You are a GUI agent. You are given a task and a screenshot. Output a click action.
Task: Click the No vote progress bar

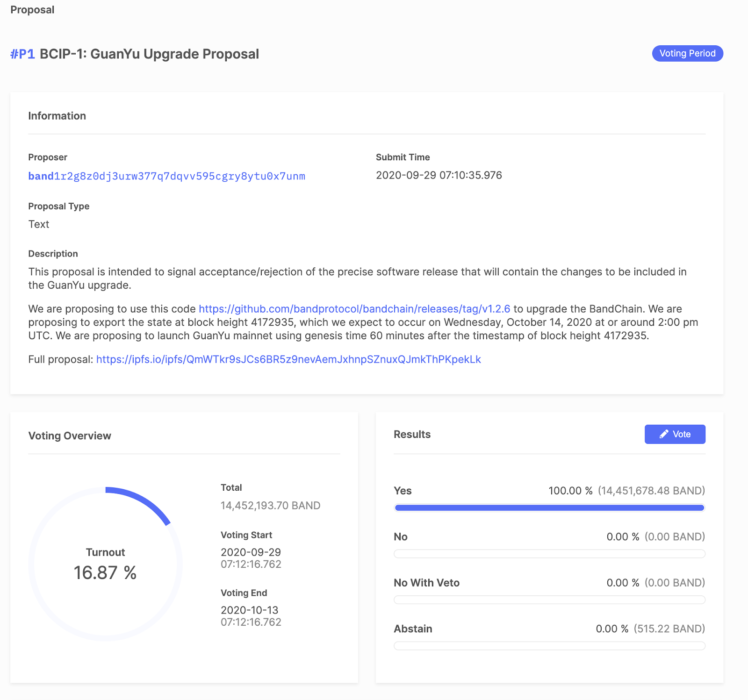(x=549, y=554)
